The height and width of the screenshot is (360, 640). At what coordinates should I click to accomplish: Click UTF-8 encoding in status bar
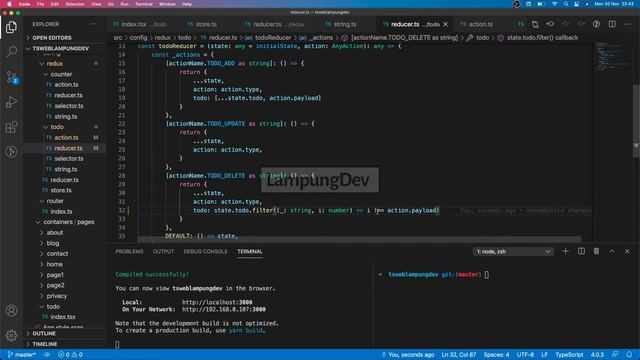525,354
